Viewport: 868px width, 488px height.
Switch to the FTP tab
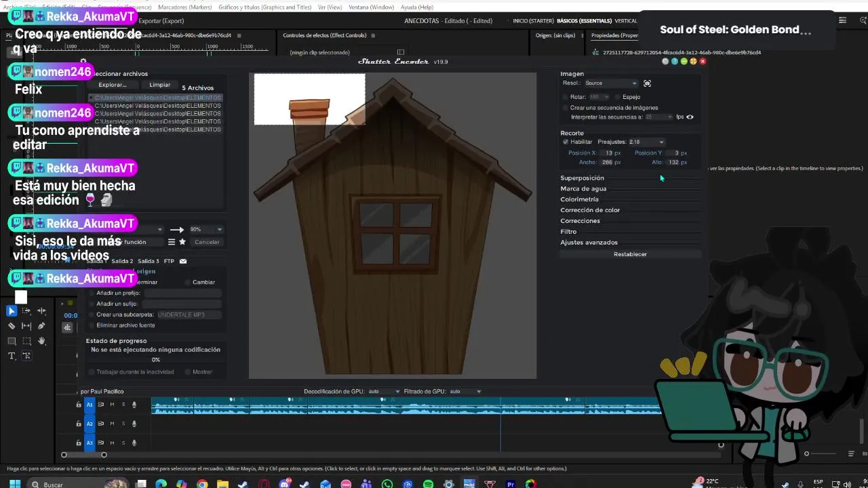tap(169, 261)
